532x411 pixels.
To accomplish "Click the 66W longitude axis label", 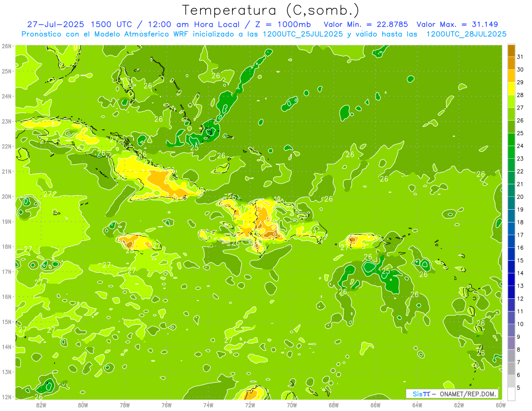I will (376, 405).
